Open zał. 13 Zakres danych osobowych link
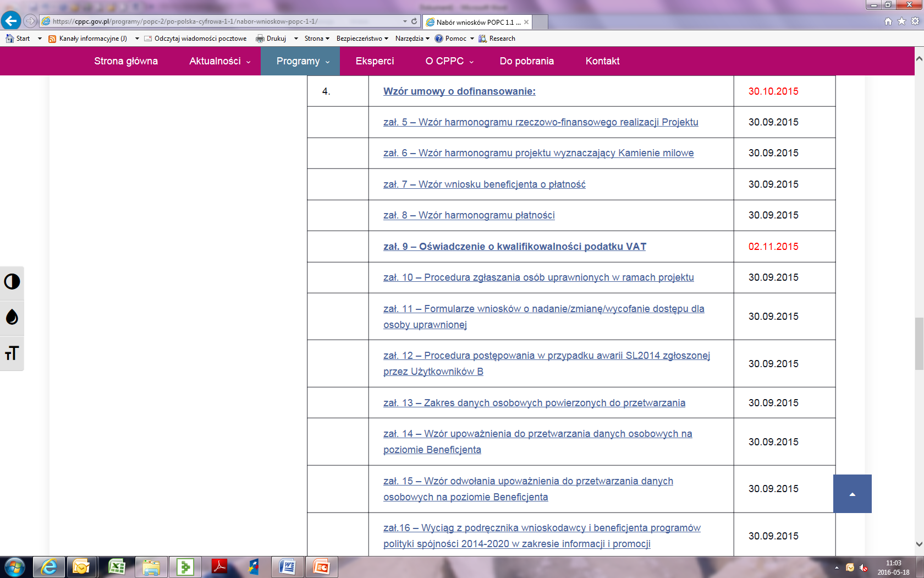This screenshot has height=578, width=924. click(534, 403)
